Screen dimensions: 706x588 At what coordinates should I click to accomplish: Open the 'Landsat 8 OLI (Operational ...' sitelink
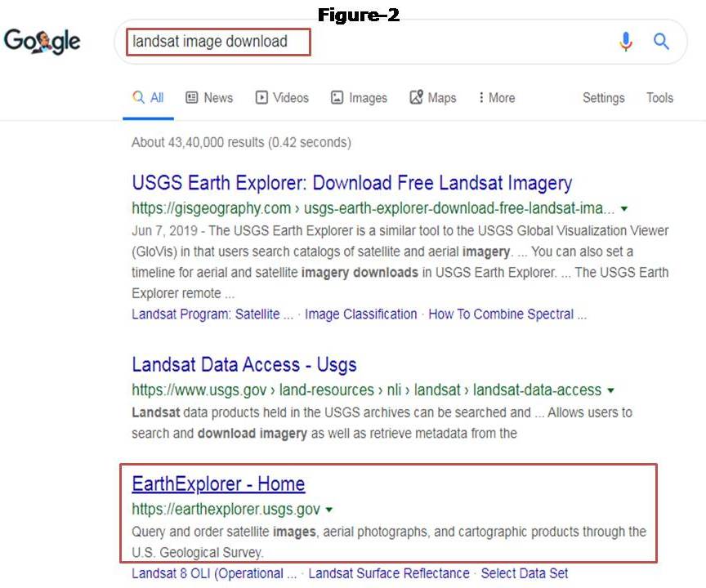[214, 573]
